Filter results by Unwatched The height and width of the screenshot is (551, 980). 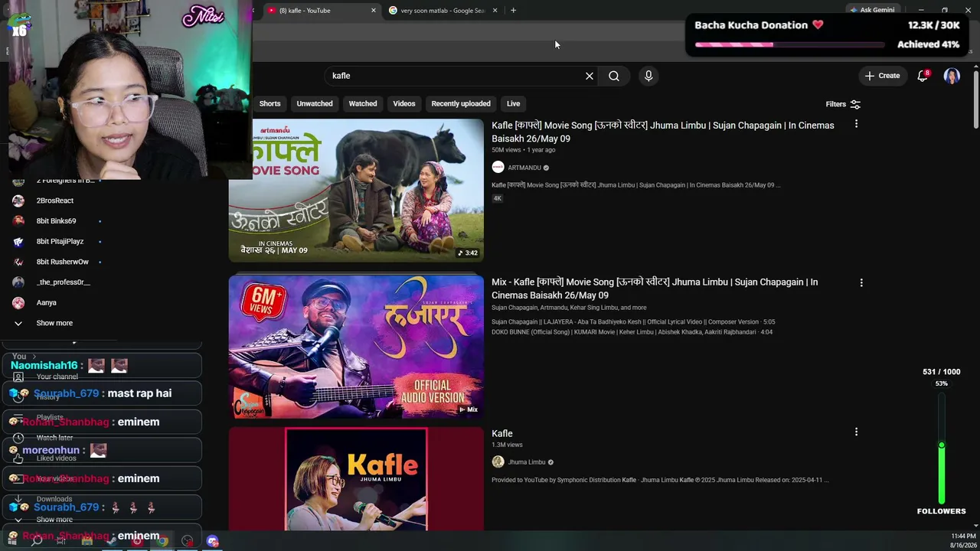coord(315,104)
